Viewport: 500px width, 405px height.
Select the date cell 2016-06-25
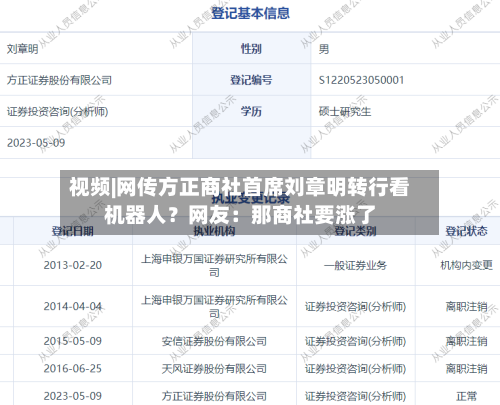point(73,369)
